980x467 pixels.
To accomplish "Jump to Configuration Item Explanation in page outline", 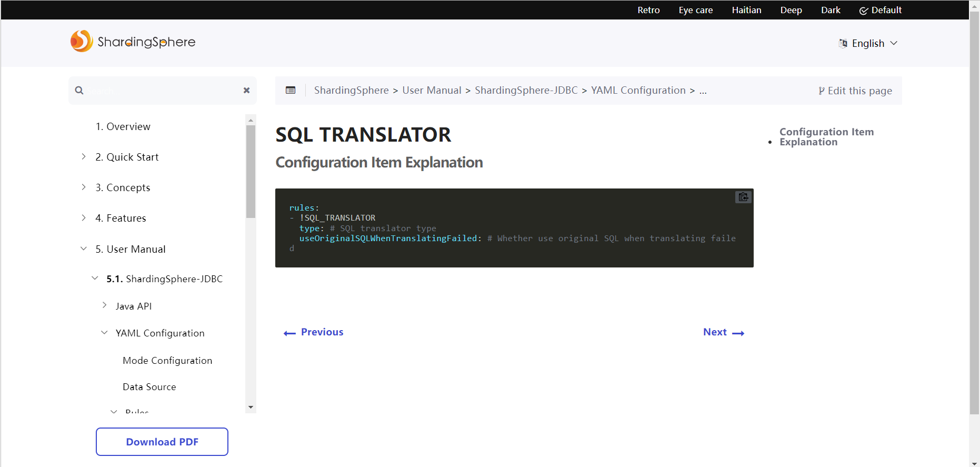I will coord(826,137).
